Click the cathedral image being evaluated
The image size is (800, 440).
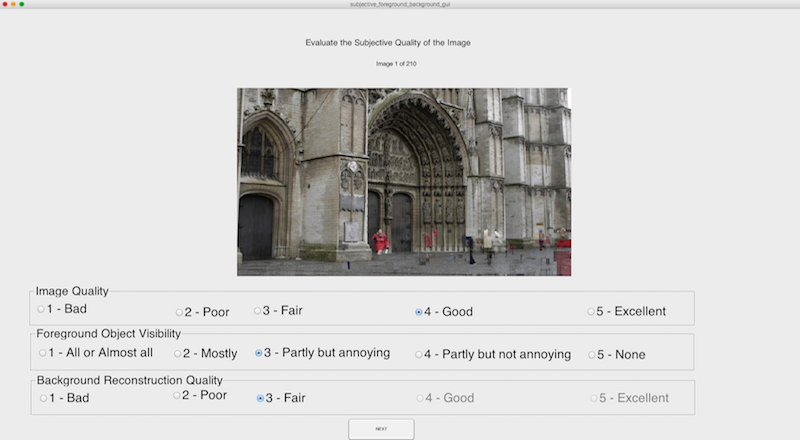[403, 181]
